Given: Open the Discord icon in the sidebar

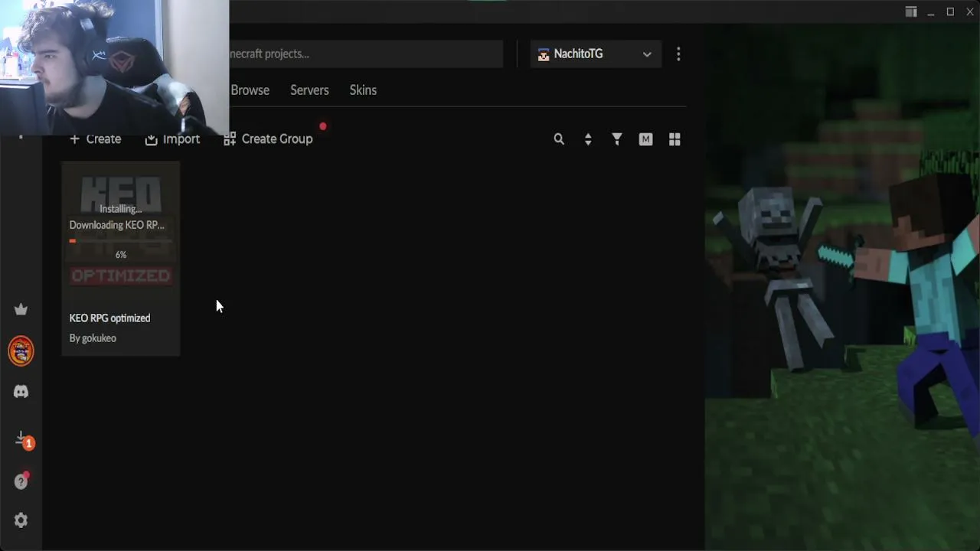Looking at the screenshot, I should coord(21,392).
